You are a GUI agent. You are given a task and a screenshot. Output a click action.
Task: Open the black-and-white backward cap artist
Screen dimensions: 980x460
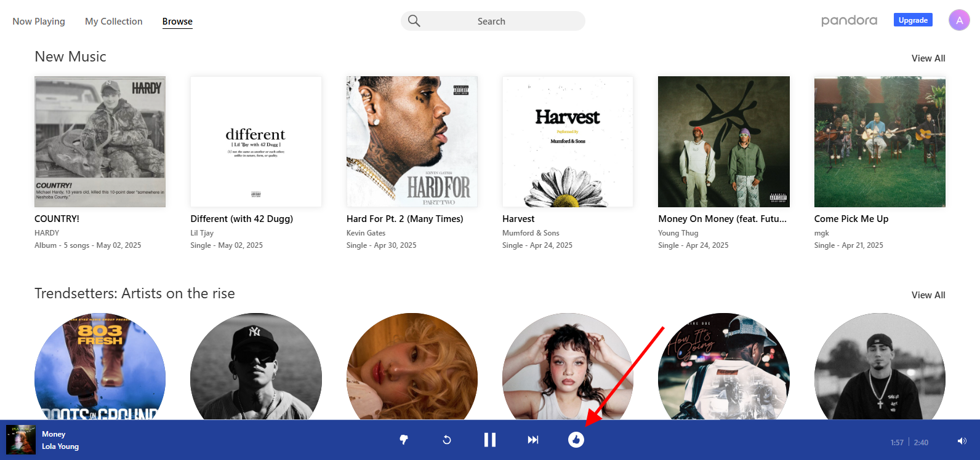coord(880,367)
